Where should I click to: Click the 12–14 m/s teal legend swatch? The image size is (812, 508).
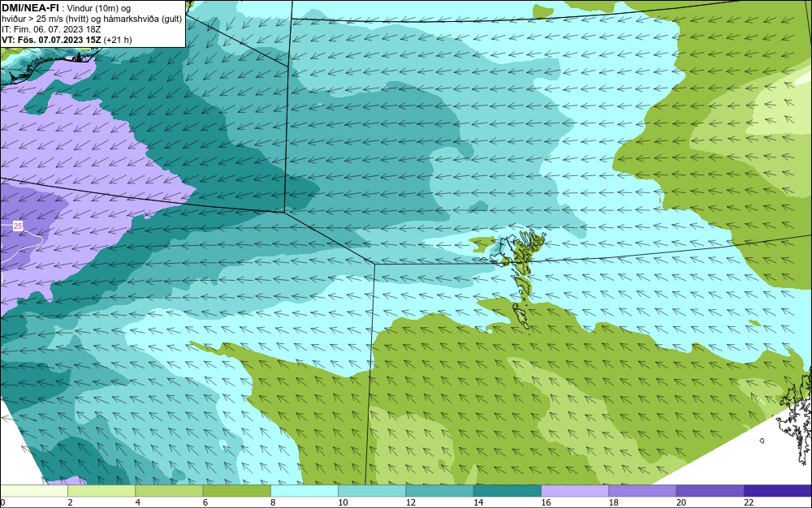[439, 491]
